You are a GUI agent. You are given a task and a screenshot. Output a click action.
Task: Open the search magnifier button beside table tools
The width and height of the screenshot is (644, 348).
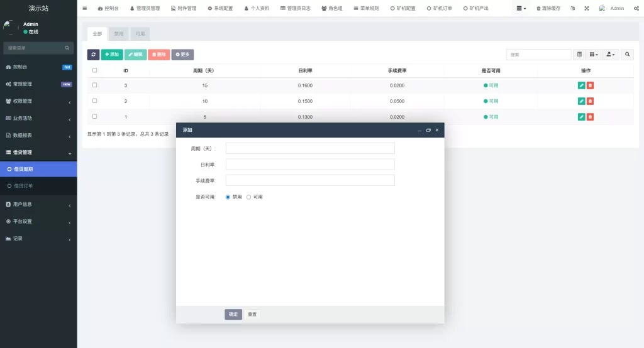627,54
